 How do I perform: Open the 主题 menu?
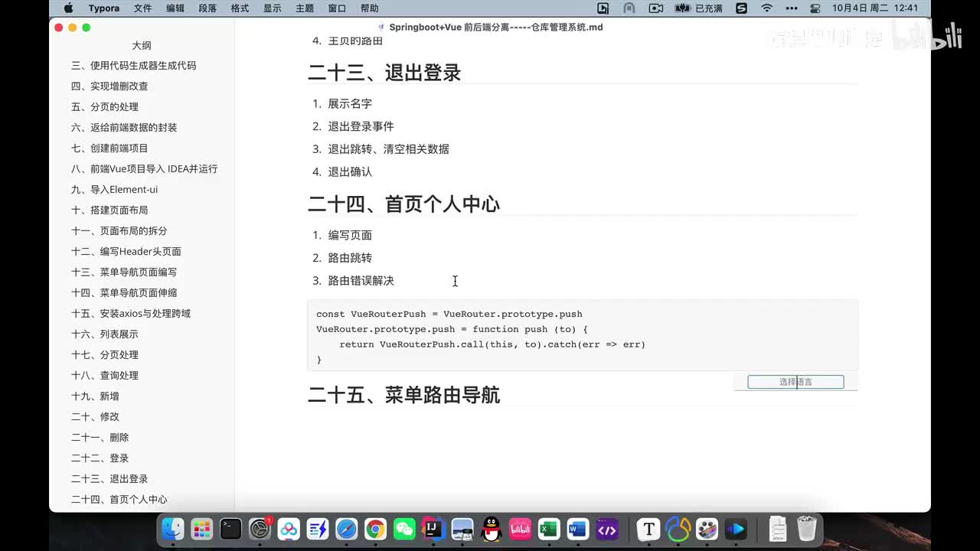(305, 8)
